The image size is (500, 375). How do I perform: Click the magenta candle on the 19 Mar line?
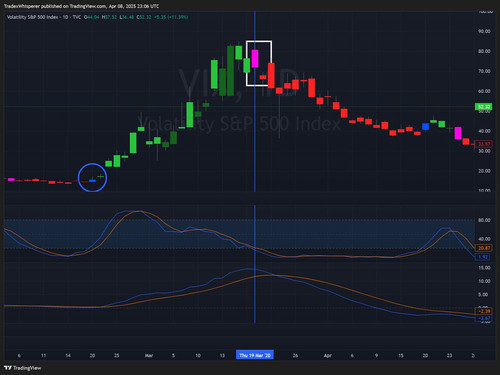click(255, 59)
